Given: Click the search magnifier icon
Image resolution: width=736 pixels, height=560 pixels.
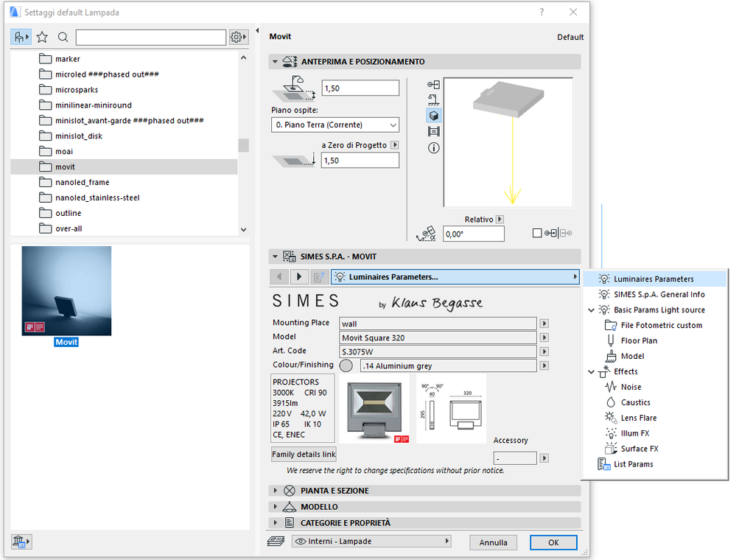Looking at the screenshot, I should click(63, 37).
